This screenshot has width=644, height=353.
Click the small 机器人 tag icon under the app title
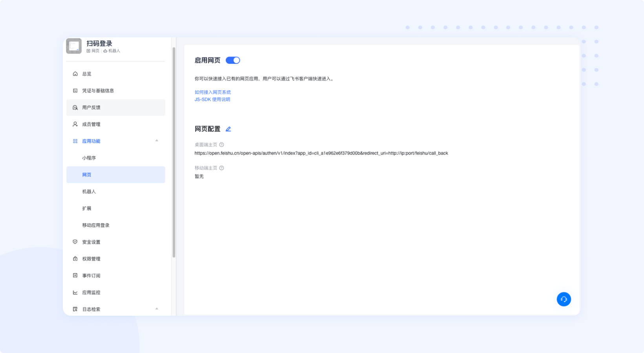[105, 51]
